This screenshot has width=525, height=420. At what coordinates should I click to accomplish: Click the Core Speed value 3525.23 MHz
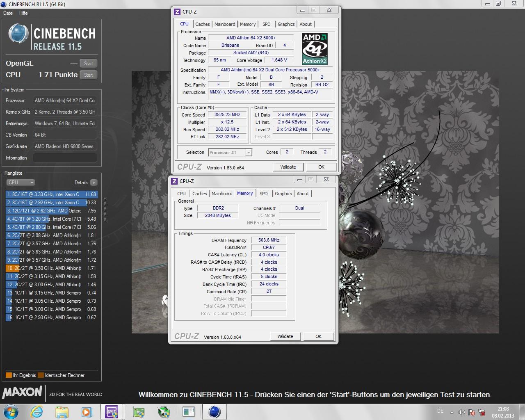[227, 115]
